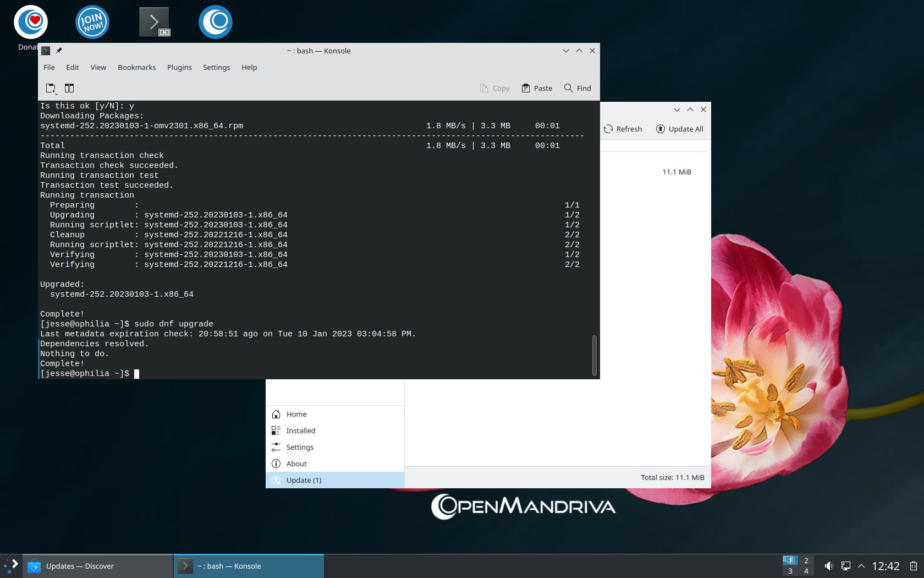This screenshot has height=578, width=924.
Task: Click the 12:42 clock in taskbar
Action: point(886,566)
